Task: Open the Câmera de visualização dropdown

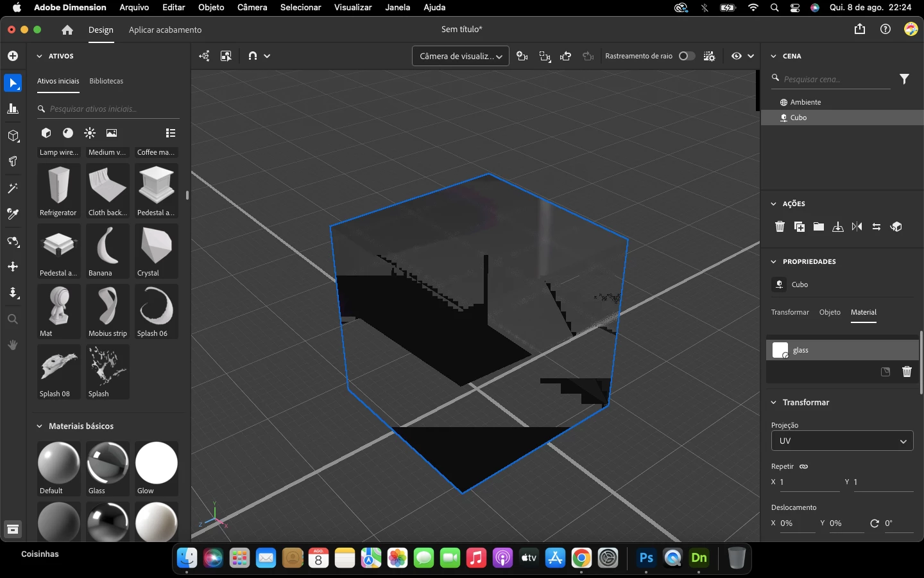Action: click(461, 56)
